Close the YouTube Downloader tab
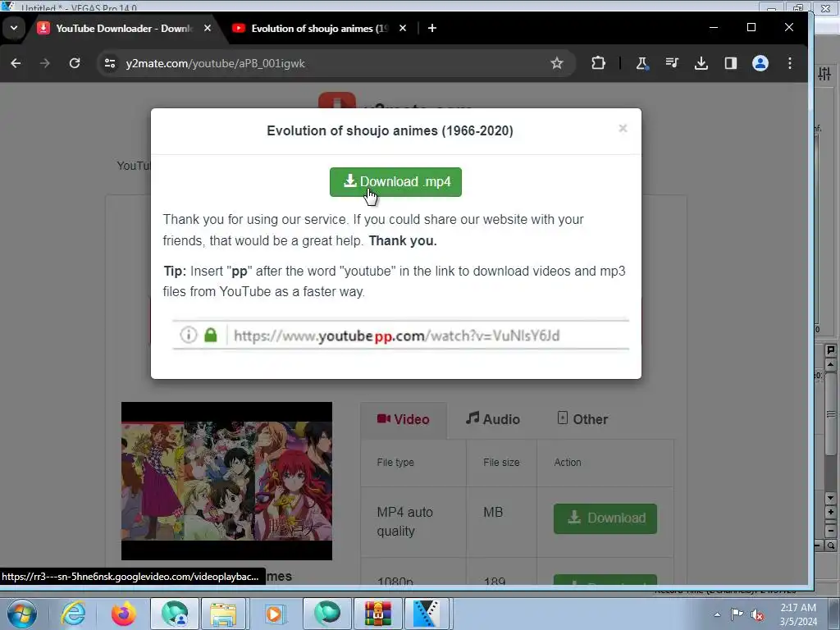The image size is (840, 630). 208,28
